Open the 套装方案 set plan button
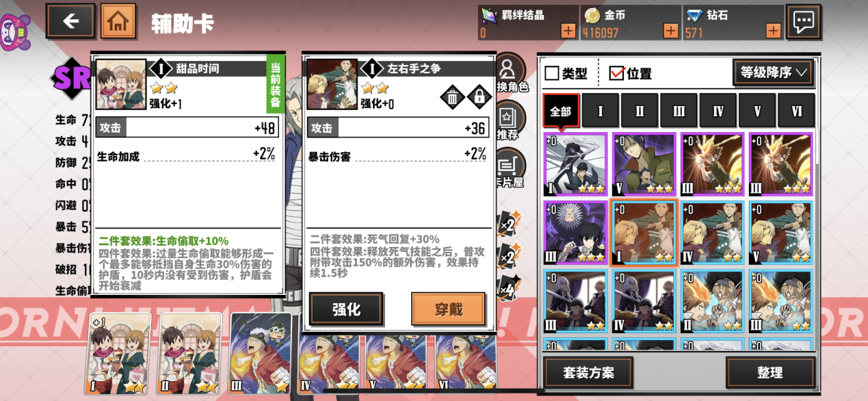 coord(588,373)
